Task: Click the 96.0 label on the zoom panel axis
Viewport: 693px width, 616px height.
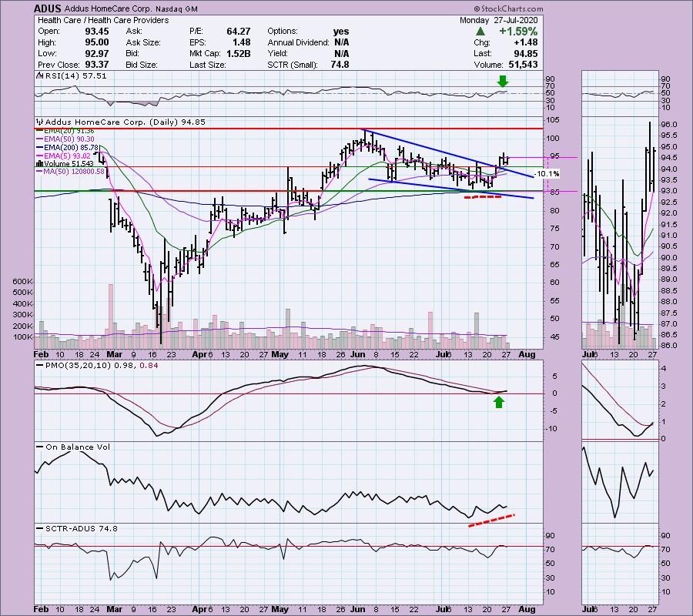Action: point(668,125)
